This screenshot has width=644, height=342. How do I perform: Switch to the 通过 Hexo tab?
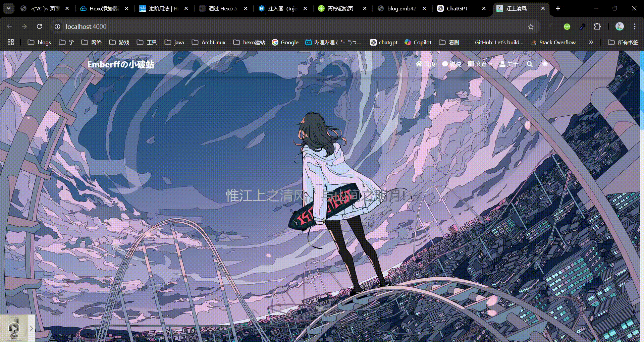pos(223,8)
